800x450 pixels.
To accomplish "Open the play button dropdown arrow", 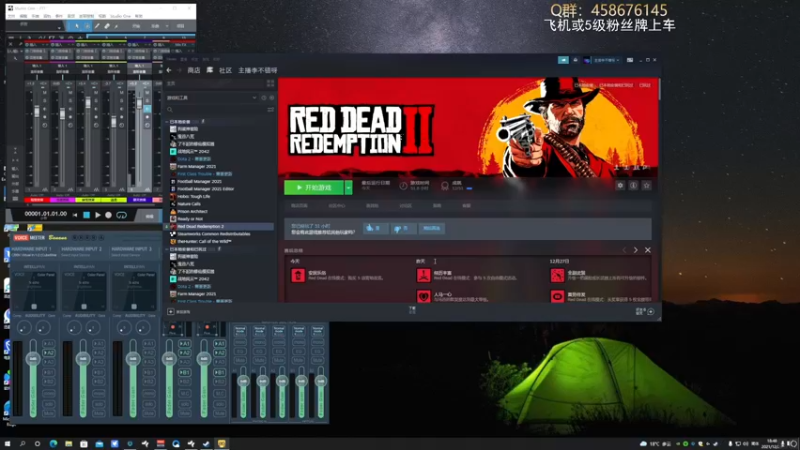I will (348, 188).
